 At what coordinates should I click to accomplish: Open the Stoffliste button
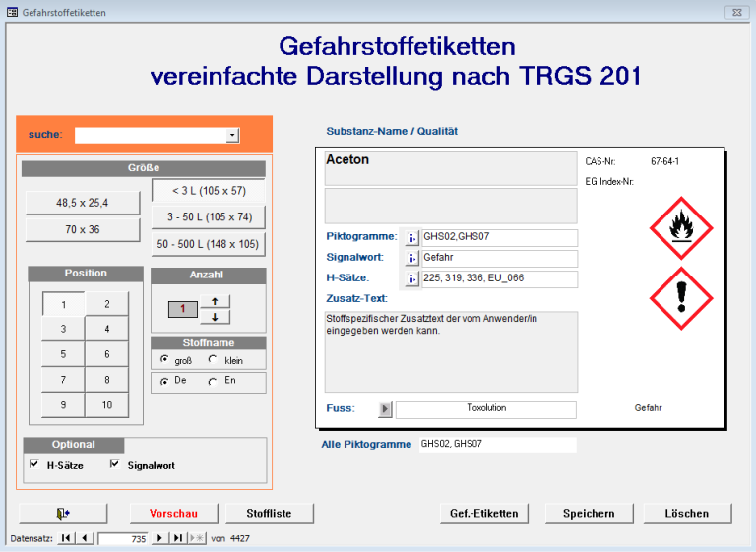click(x=269, y=514)
